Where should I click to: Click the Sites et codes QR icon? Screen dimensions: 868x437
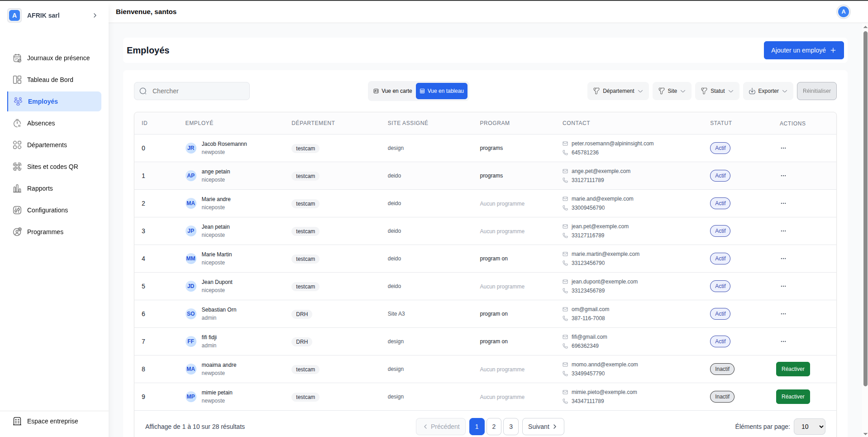(x=17, y=167)
